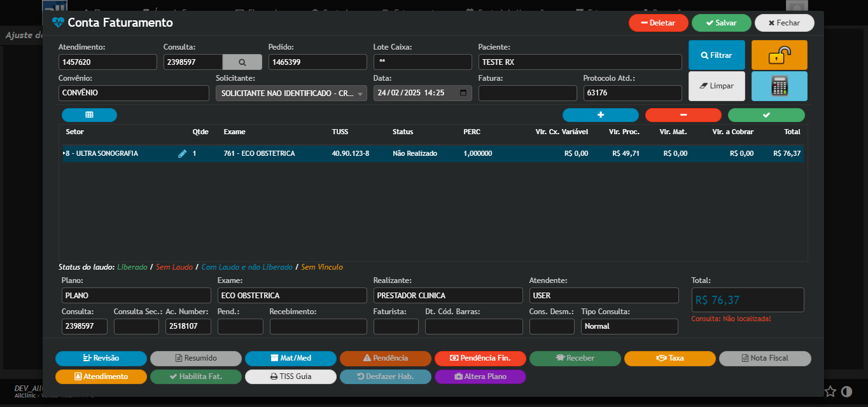Expand the ULTRA SONOGRAFIA row arrow
The height and width of the screenshot is (407, 868).
[x=64, y=154]
